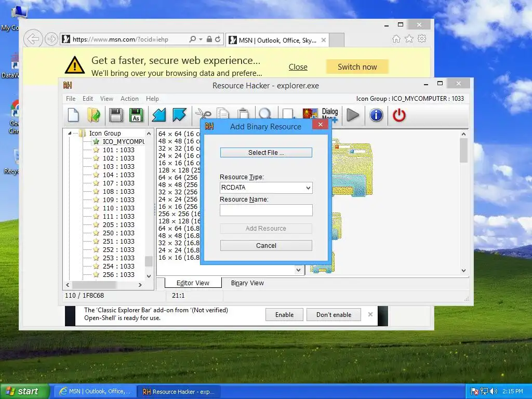Click the volume icon in system tray
The image size is (532, 399).
tap(494, 391)
